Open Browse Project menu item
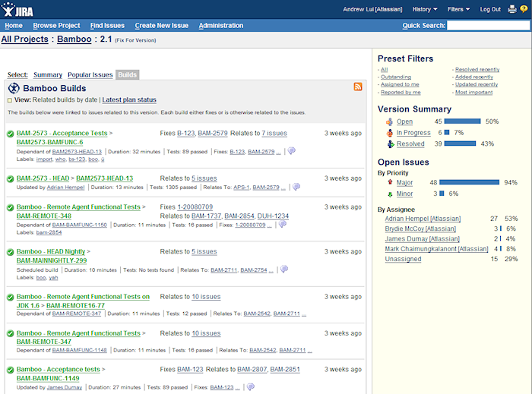 click(x=56, y=25)
